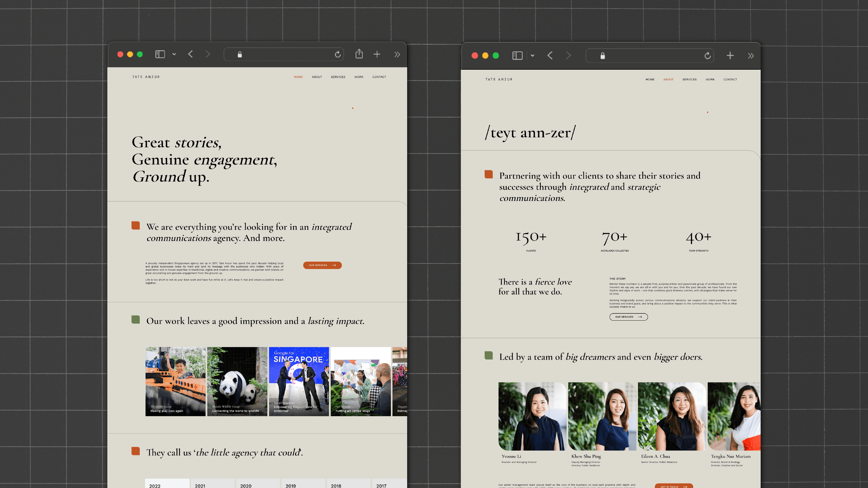Click the Share icon in left browser window
Image resolution: width=868 pixels, height=488 pixels.
coord(359,53)
